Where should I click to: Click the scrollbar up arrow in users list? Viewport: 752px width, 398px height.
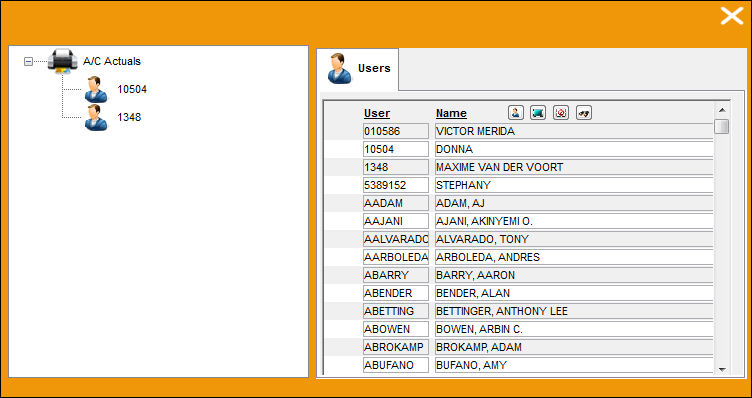(722, 110)
